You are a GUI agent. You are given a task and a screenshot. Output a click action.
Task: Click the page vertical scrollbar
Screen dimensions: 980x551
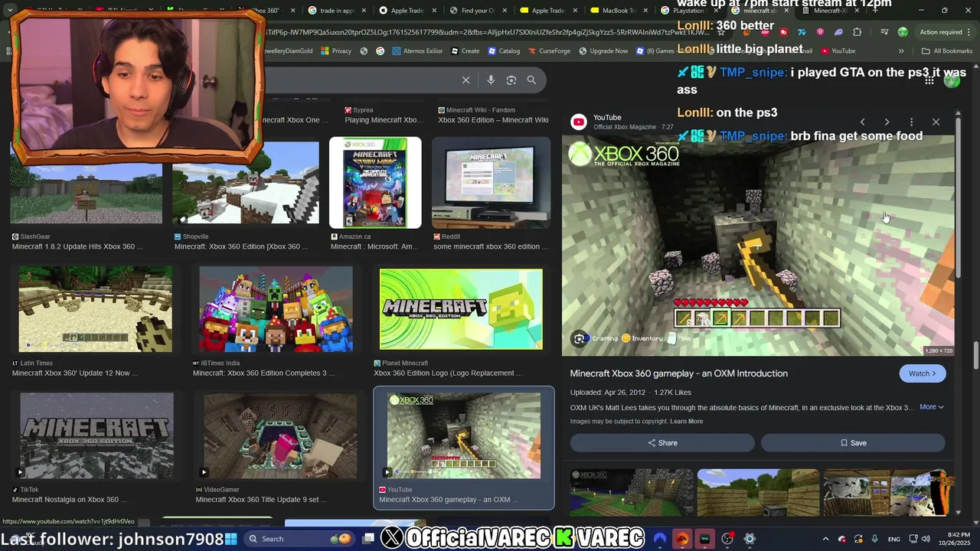(x=975, y=355)
